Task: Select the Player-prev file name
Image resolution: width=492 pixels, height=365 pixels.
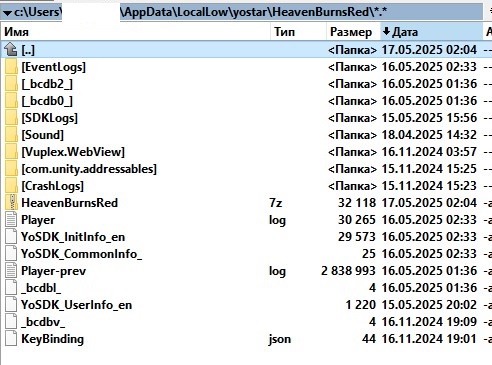Action: pos(53,271)
